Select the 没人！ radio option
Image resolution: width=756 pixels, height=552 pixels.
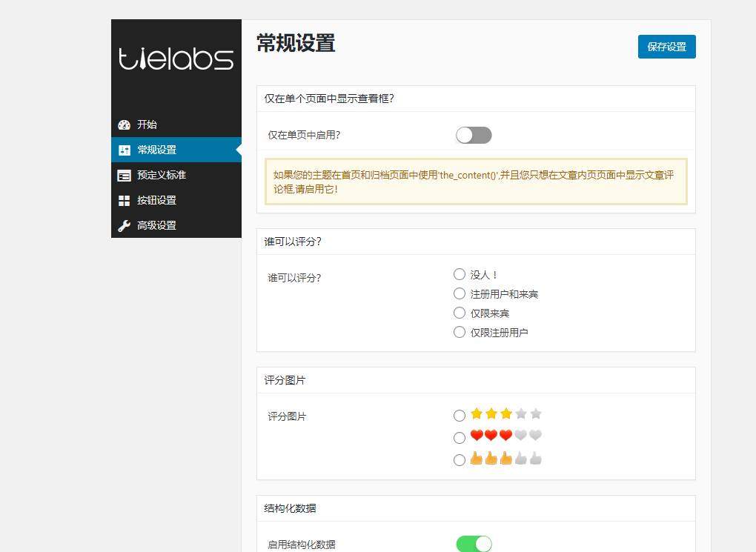tap(460, 274)
